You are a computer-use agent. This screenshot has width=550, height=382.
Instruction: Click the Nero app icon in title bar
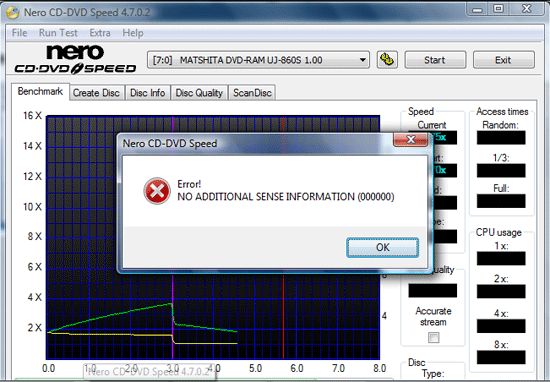[13, 13]
